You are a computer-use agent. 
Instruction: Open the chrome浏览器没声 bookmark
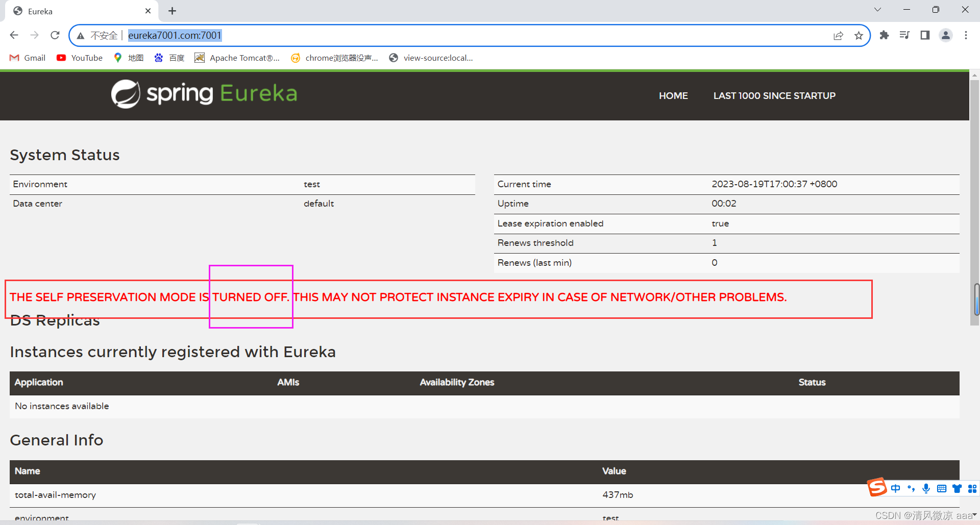pyautogui.click(x=334, y=58)
